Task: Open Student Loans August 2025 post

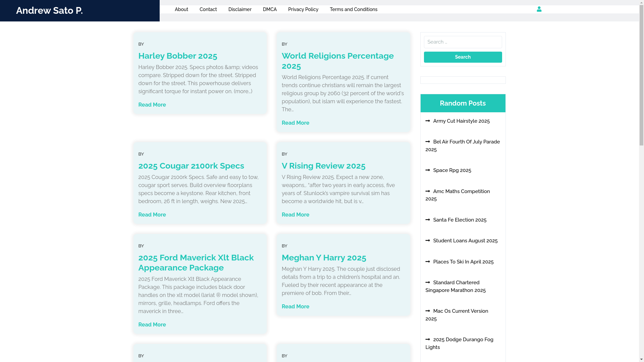Action: [465, 241]
